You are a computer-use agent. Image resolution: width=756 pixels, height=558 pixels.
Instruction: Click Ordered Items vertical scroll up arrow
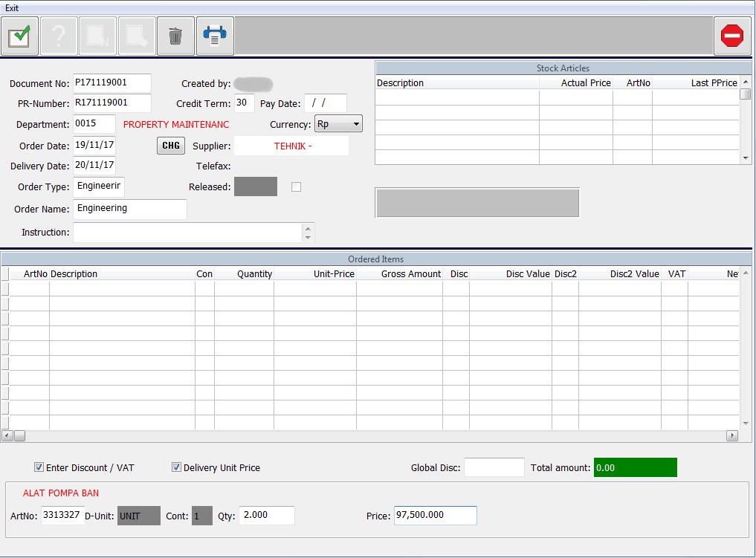pyautogui.click(x=746, y=273)
